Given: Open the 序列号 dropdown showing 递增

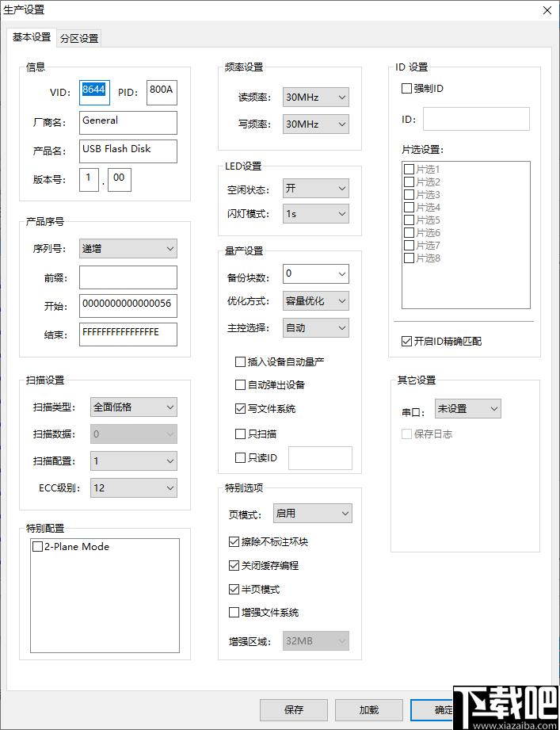Looking at the screenshot, I should click(x=128, y=249).
